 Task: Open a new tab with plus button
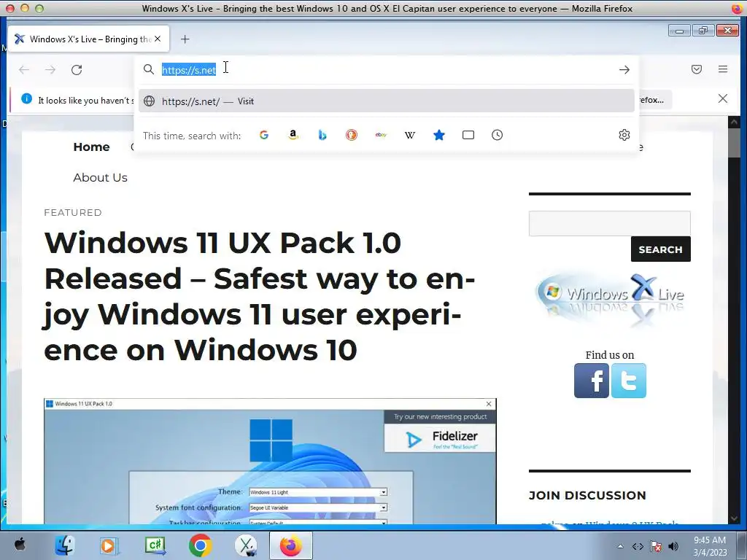click(185, 39)
